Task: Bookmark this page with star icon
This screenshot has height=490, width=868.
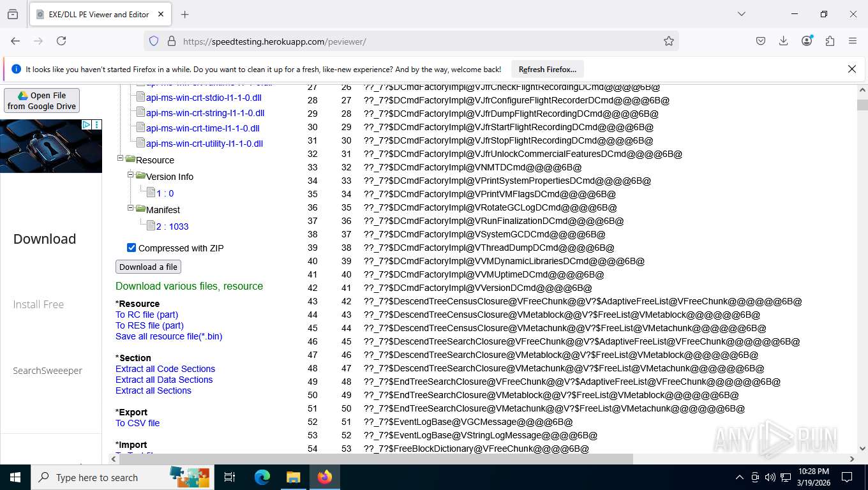Action: [668, 41]
